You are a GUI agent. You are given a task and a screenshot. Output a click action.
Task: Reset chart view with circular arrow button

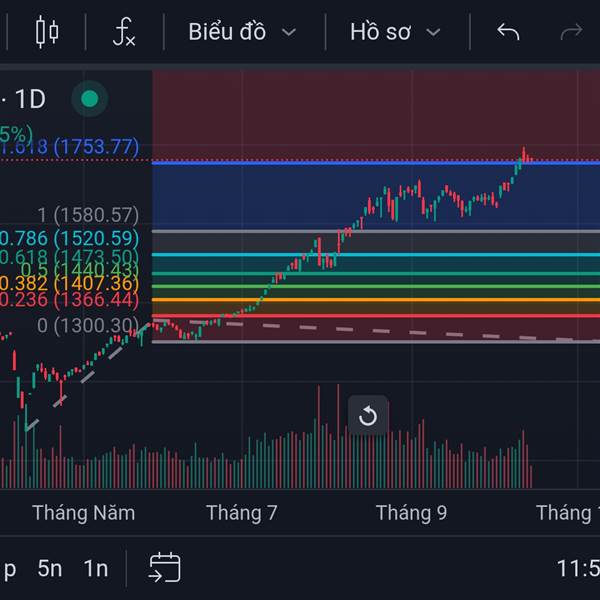point(368,415)
